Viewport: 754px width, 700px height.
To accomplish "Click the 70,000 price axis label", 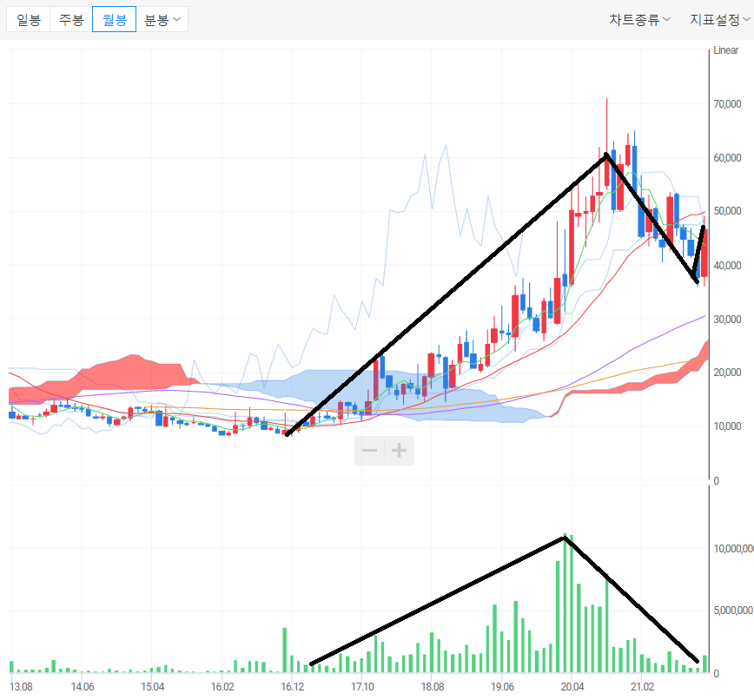I will pyautogui.click(x=727, y=104).
